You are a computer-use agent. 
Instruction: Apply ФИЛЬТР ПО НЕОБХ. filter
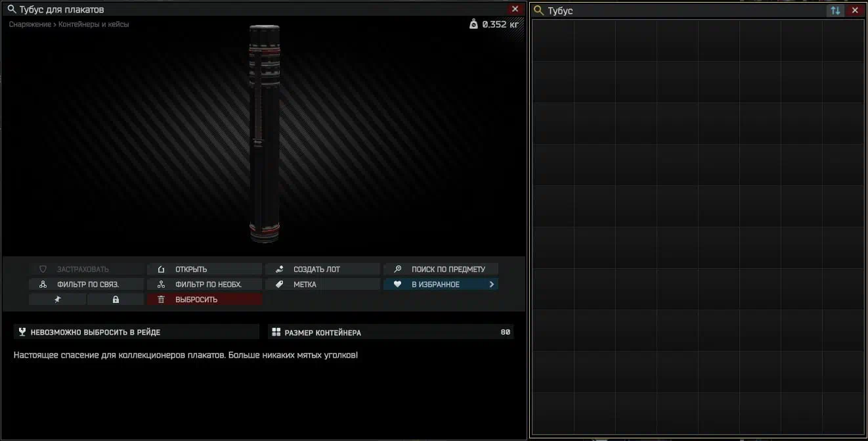point(204,284)
